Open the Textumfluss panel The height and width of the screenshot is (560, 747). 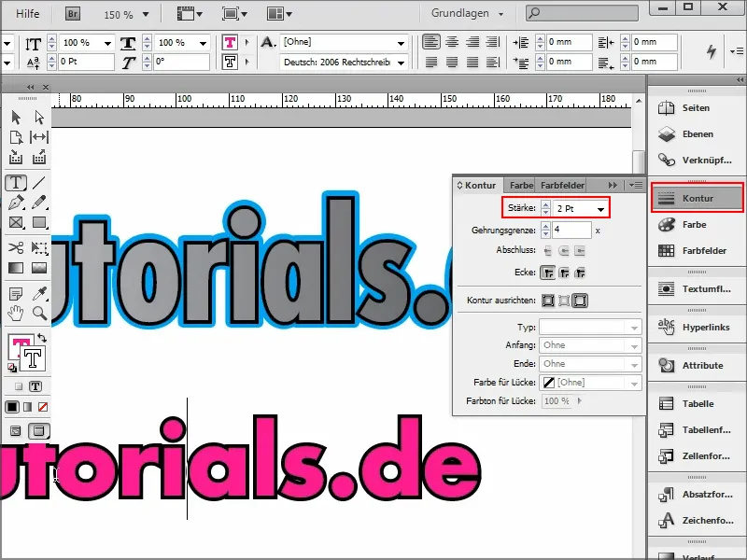pos(697,289)
